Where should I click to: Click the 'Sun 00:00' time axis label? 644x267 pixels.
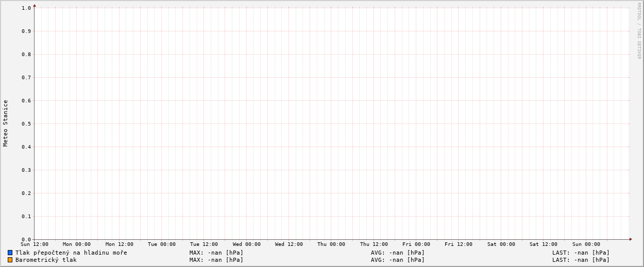[x=586, y=244]
